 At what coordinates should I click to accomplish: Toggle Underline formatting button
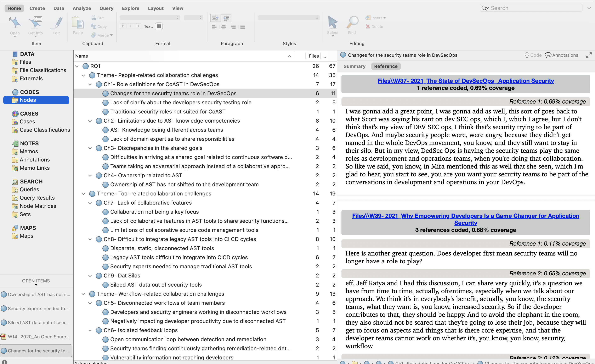[x=138, y=26]
